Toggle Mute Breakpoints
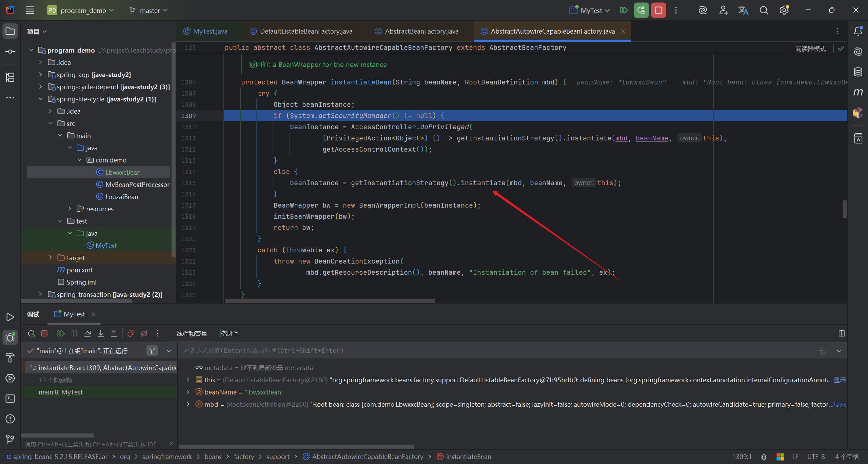 tap(144, 333)
